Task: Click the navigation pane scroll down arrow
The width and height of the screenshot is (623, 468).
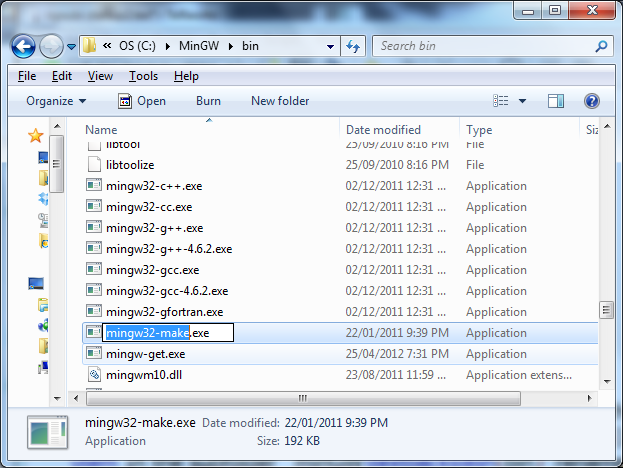Action: click(57, 398)
